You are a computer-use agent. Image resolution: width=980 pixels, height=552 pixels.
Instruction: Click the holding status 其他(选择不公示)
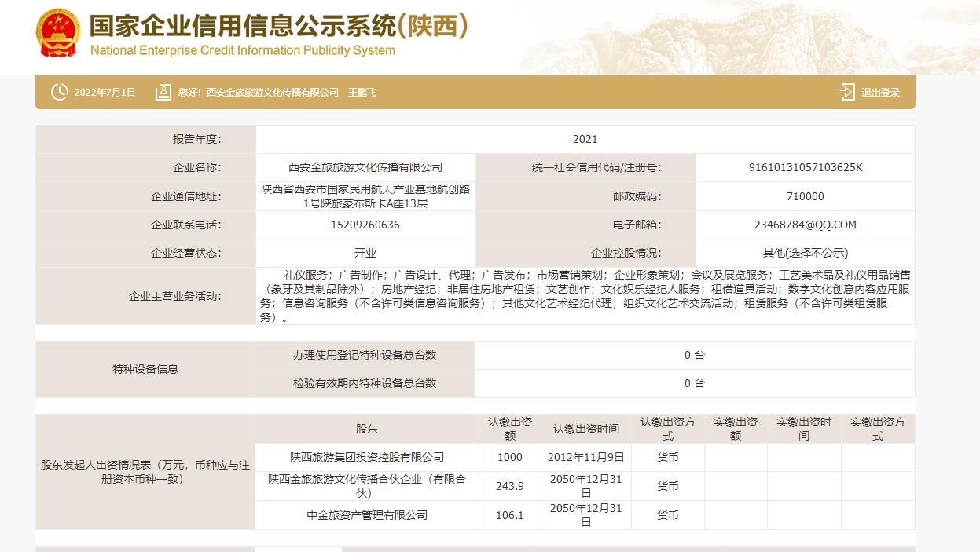click(x=806, y=253)
